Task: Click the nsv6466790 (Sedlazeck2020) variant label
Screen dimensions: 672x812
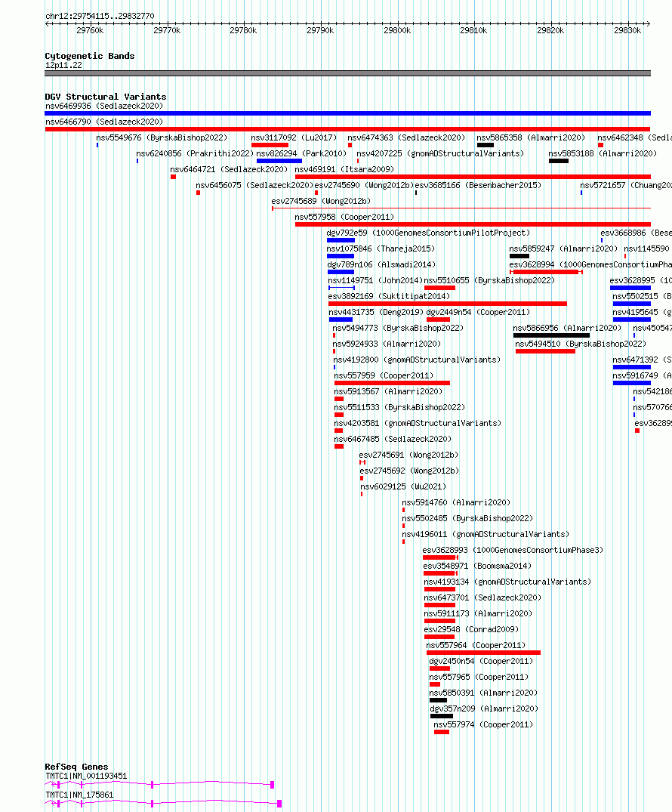Action: (104, 122)
